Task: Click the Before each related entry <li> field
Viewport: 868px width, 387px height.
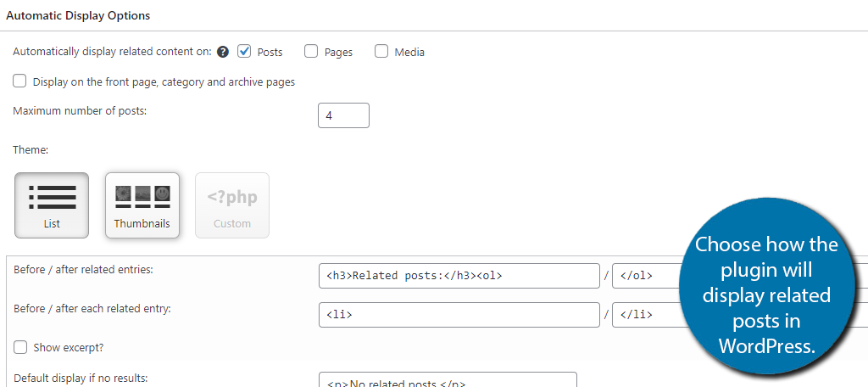Action: pos(459,314)
